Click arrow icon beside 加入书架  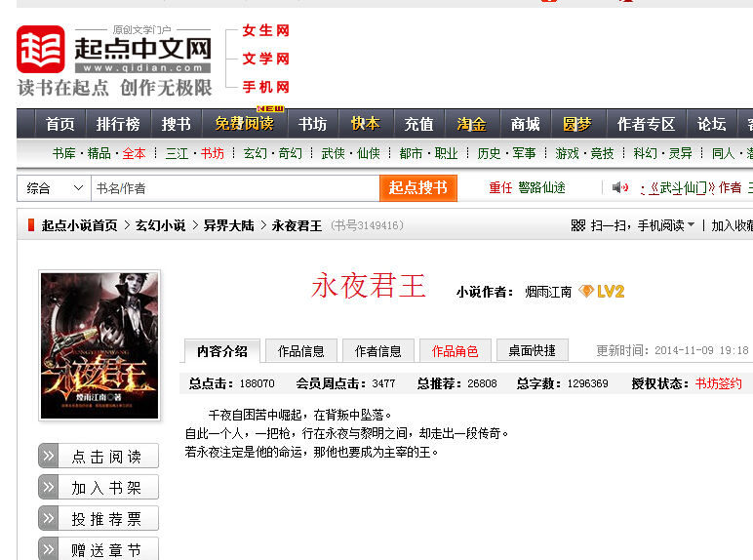pyautogui.click(x=49, y=487)
